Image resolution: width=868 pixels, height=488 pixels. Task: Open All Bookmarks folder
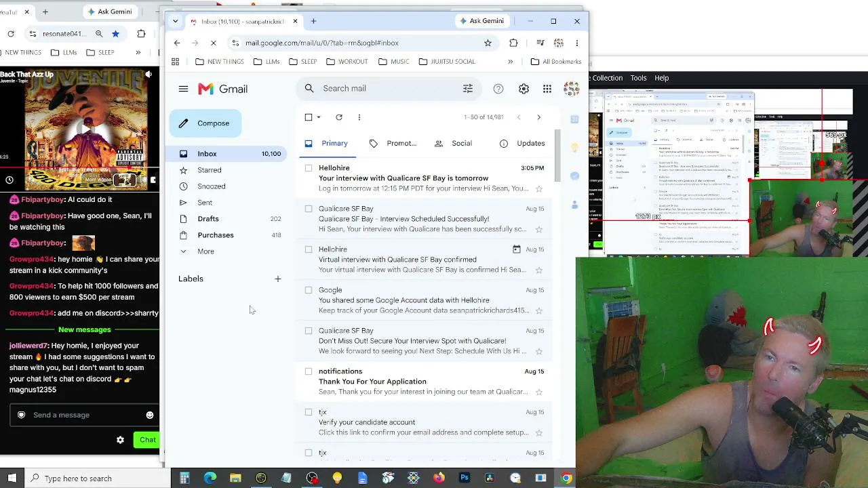point(555,62)
